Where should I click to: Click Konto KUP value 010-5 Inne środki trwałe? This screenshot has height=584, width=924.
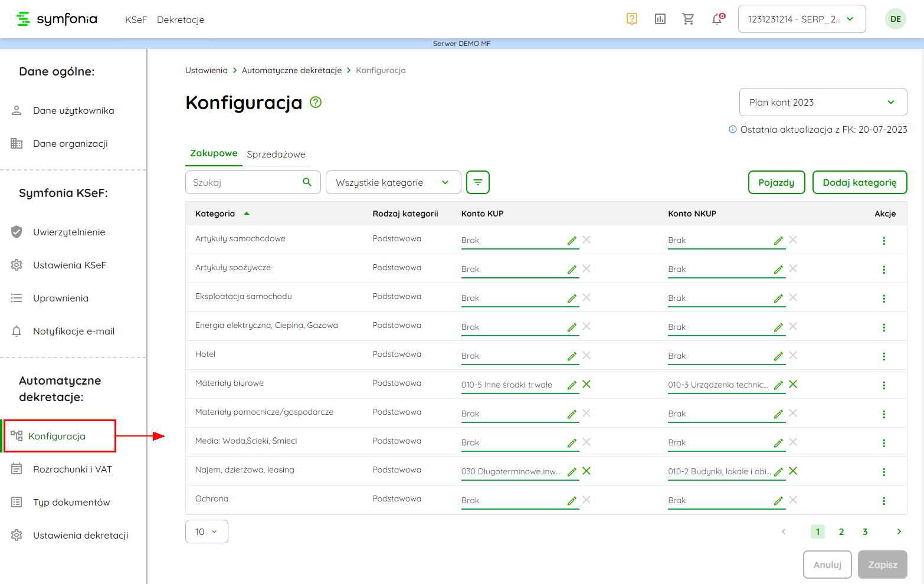pyautogui.click(x=507, y=385)
